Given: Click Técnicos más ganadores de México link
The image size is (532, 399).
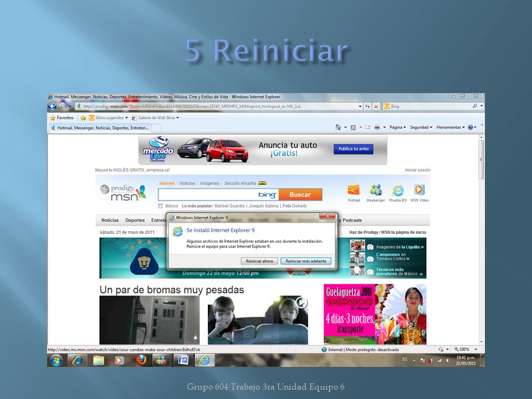Looking at the screenshot, I should (x=400, y=272).
